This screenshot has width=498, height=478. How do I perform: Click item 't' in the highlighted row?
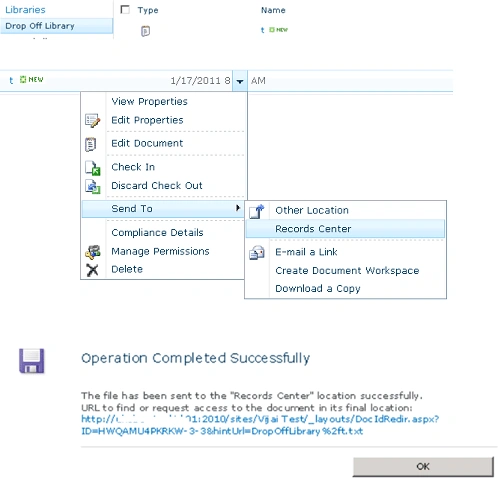[11, 80]
